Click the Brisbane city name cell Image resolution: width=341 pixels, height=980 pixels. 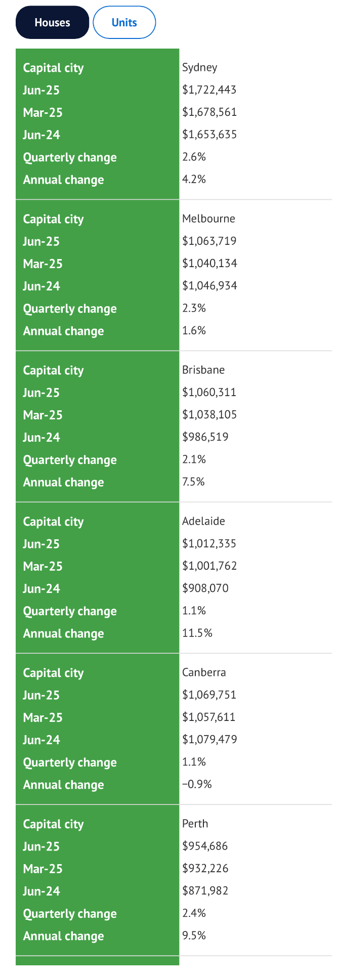tap(203, 370)
